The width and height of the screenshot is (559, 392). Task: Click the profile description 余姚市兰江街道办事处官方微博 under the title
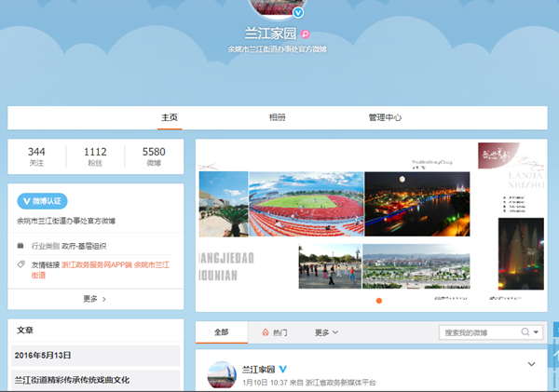(x=277, y=49)
